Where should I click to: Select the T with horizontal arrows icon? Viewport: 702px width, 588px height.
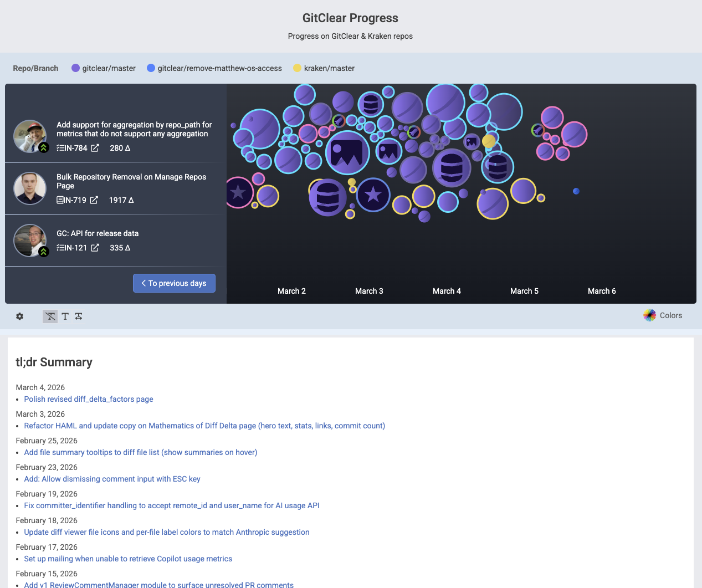(x=79, y=316)
